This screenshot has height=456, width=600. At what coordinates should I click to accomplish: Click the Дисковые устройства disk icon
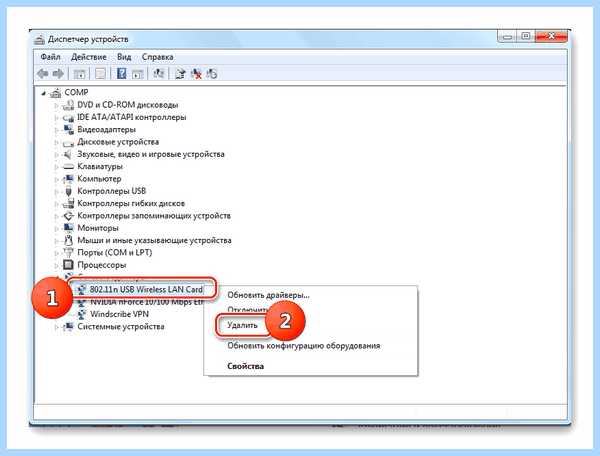tap(68, 143)
